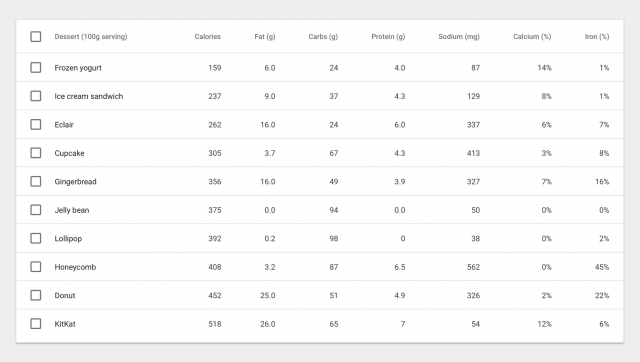Screen dimensions: 640x362
Task: Tick the Jelly bean checkbox
Action: pyautogui.click(x=36, y=210)
